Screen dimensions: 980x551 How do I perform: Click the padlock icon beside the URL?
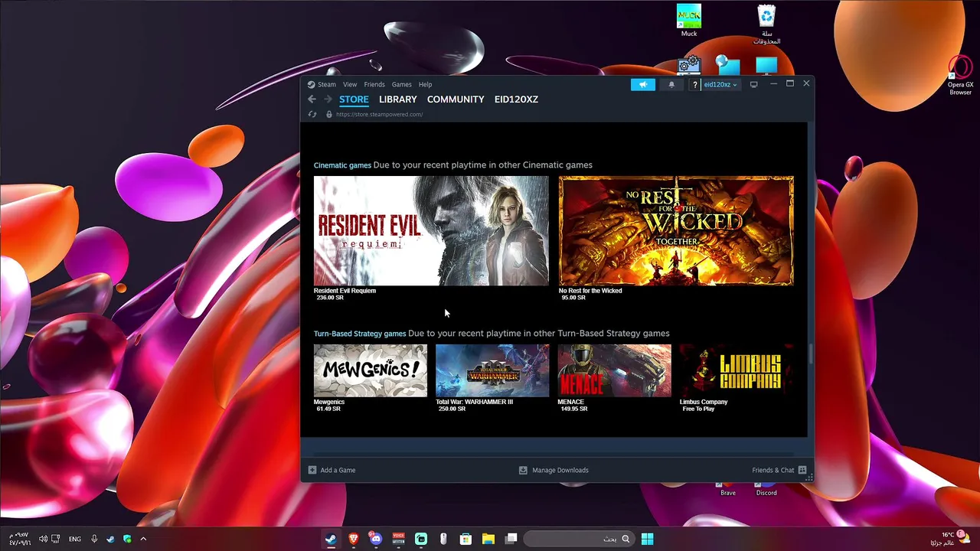pos(329,114)
